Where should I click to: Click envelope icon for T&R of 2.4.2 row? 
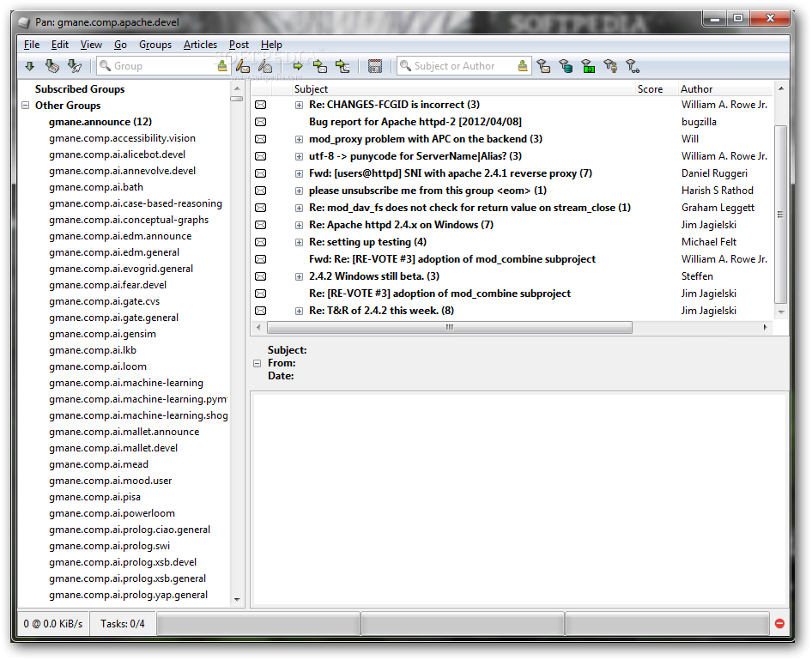click(260, 311)
